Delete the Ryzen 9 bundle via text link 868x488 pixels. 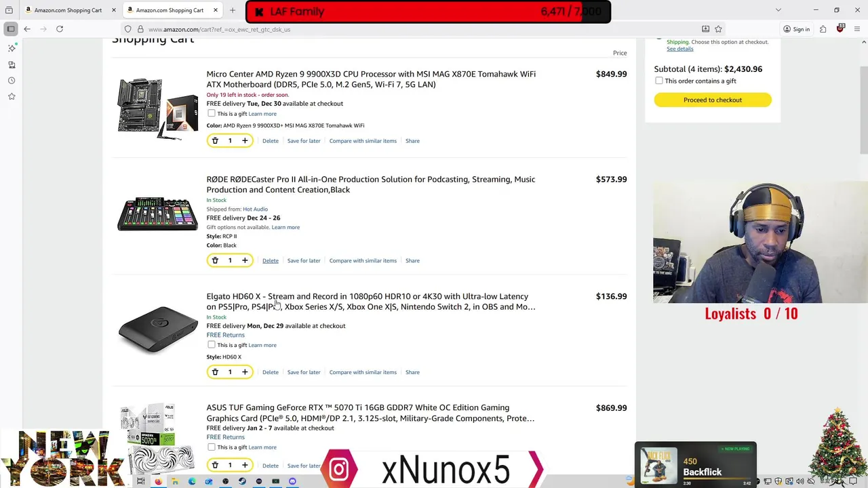click(x=271, y=141)
